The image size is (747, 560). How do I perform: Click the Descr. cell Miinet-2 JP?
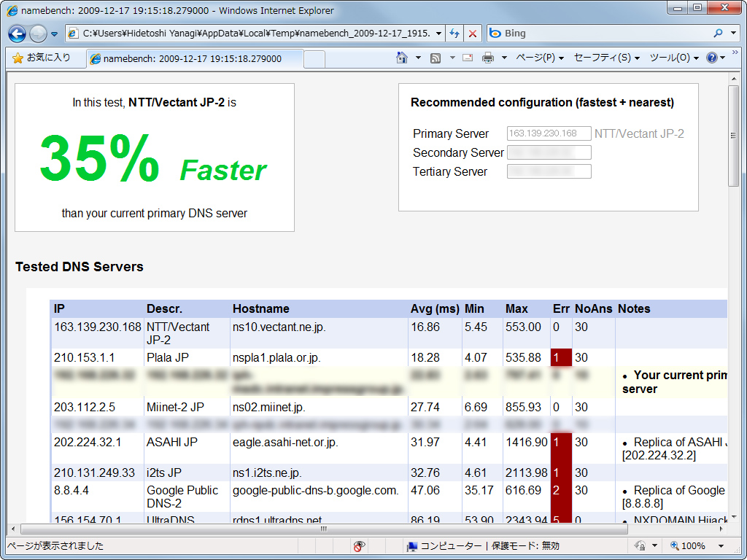(175, 407)
